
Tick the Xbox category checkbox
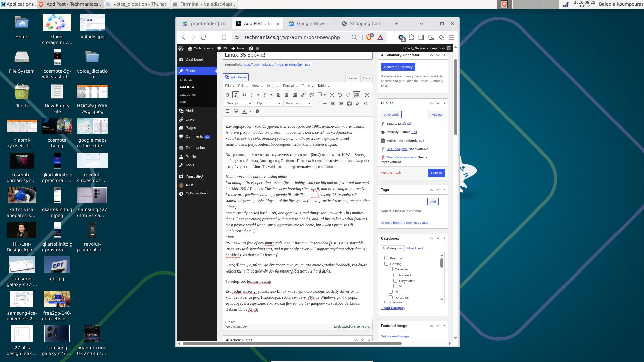(395, 286)
